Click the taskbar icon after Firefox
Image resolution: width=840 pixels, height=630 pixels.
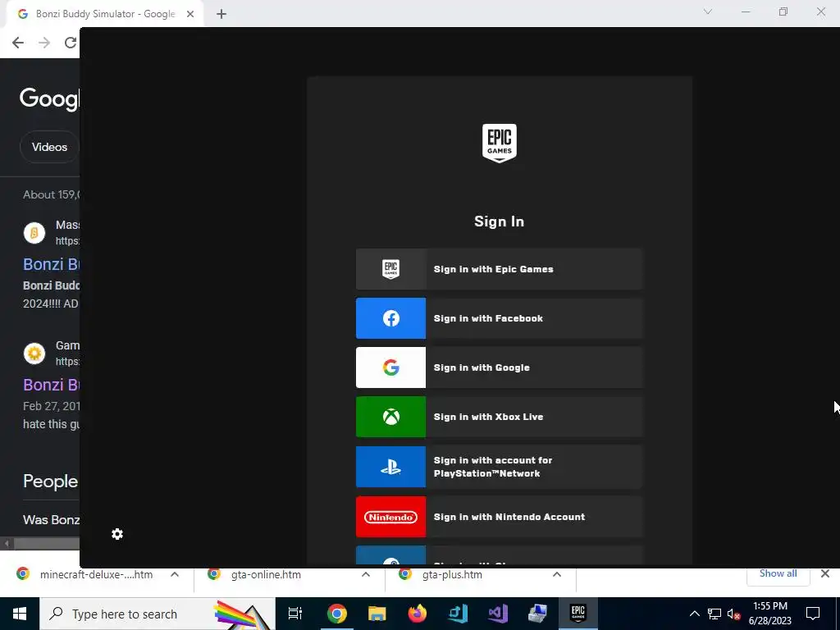(458, 614)
